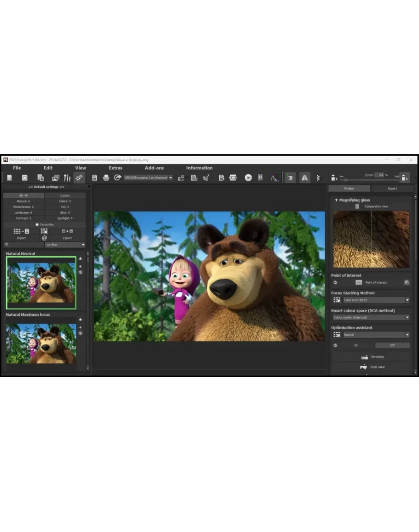Viewport: 419px width, 532px height.
Task: Click the round play button in toolbar
Action: point(248,178)
